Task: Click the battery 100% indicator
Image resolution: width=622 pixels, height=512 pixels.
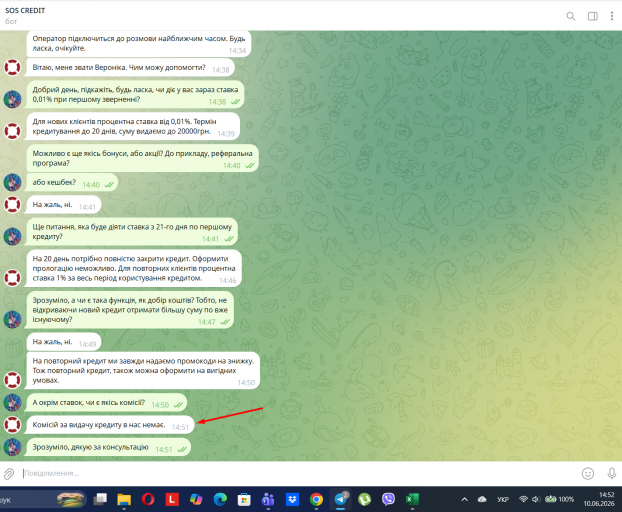Action: click(559, 499)
